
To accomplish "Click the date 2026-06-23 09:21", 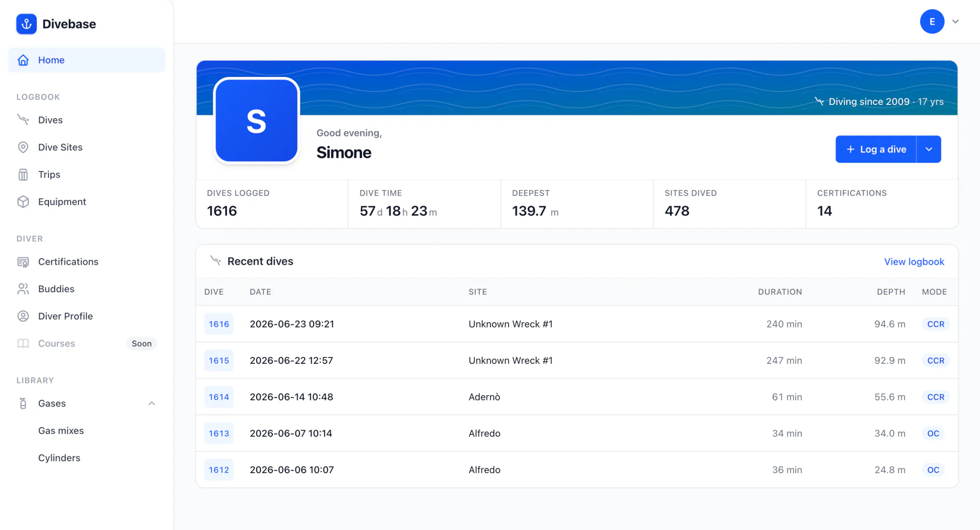I will (292, 324).
